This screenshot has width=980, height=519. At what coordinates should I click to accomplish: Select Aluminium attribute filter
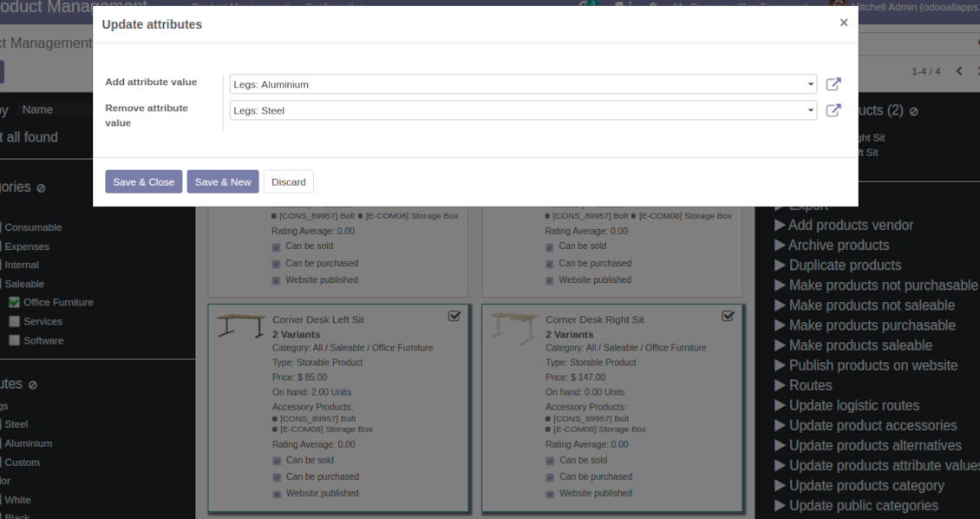(28, 443)
